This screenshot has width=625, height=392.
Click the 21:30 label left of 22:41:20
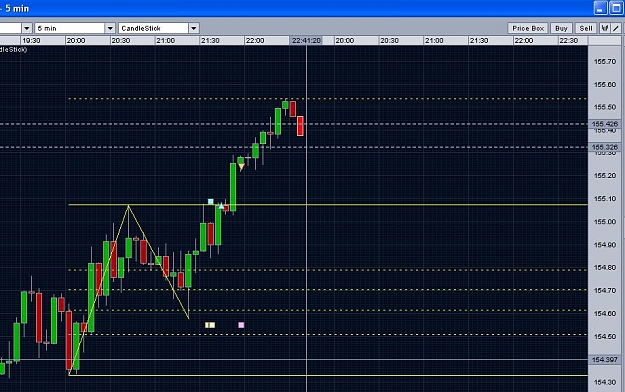210,41
